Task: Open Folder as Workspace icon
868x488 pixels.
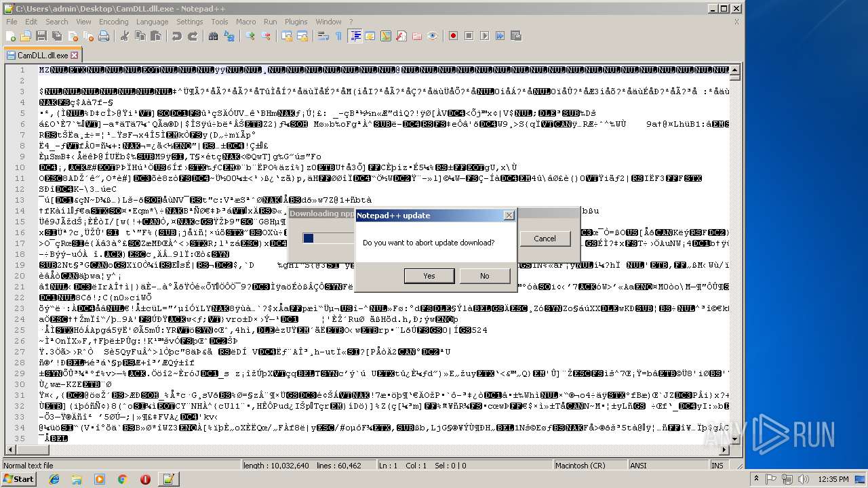Action: [417, 36]
